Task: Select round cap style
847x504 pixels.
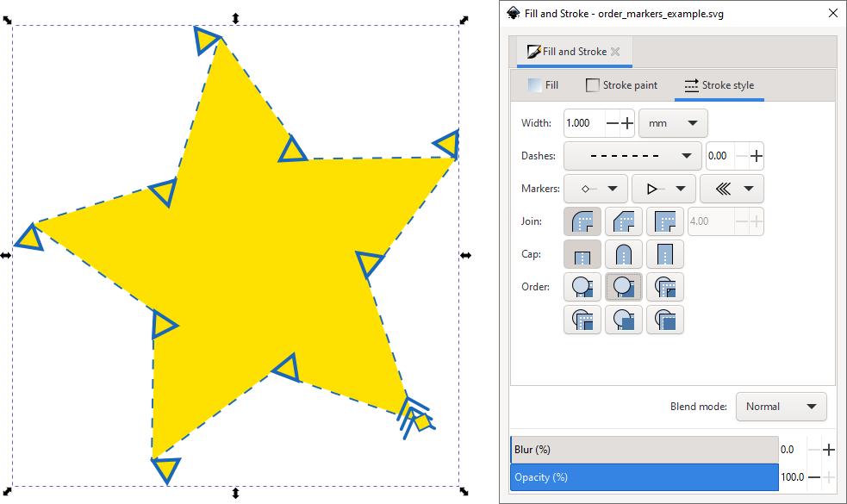Action: (624, 254)
